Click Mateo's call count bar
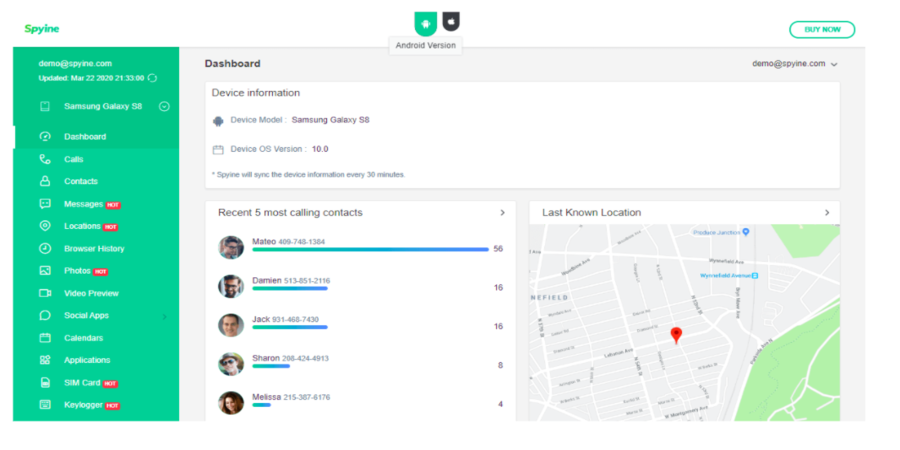This screenshot has width=900, height=450. (370, 250)
